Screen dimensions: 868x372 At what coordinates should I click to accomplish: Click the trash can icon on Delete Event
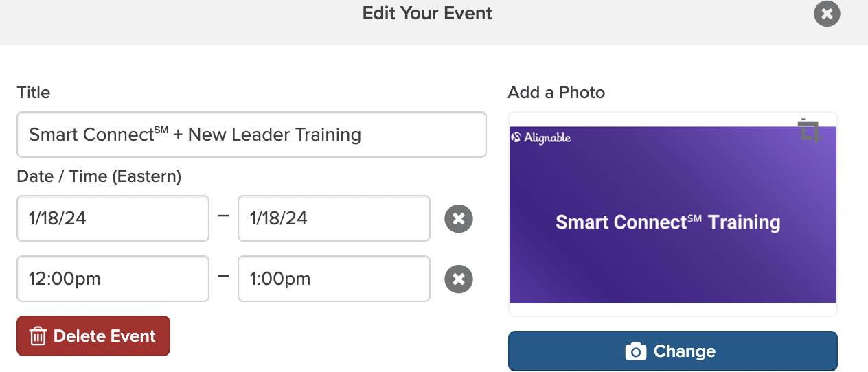38,336
